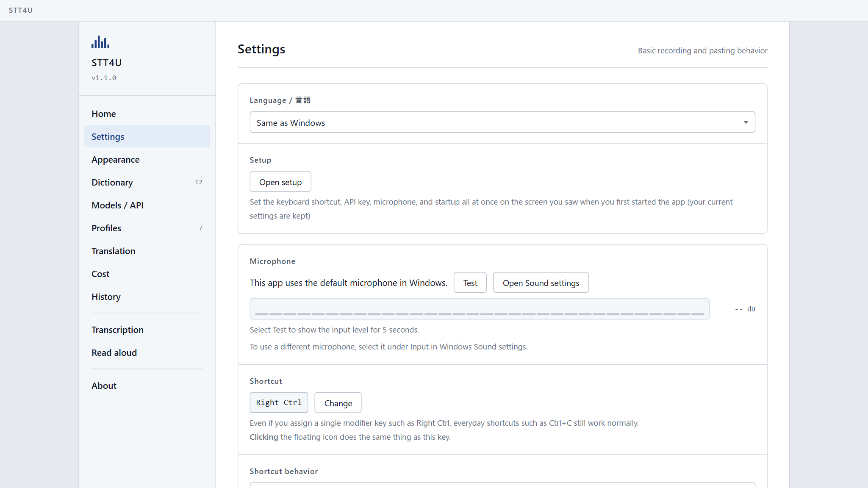Image resolution: width=868 pixels, height=488 pixels.
Task: Start the microphone Test
Action: 470,283
